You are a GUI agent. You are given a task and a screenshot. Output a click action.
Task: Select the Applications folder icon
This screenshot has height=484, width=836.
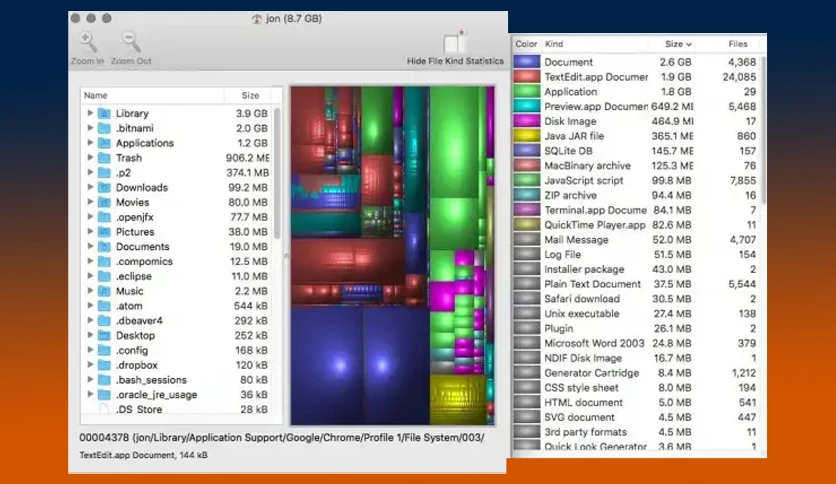coord(104,143)
